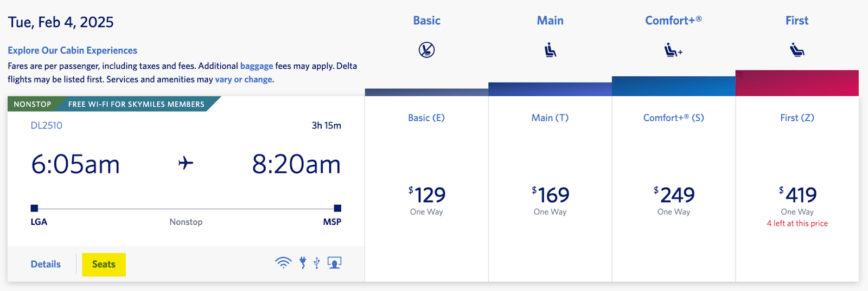The image size is (868, 291).
Task: Select the $129 Basic (E) fare
Action: (426, 196)
